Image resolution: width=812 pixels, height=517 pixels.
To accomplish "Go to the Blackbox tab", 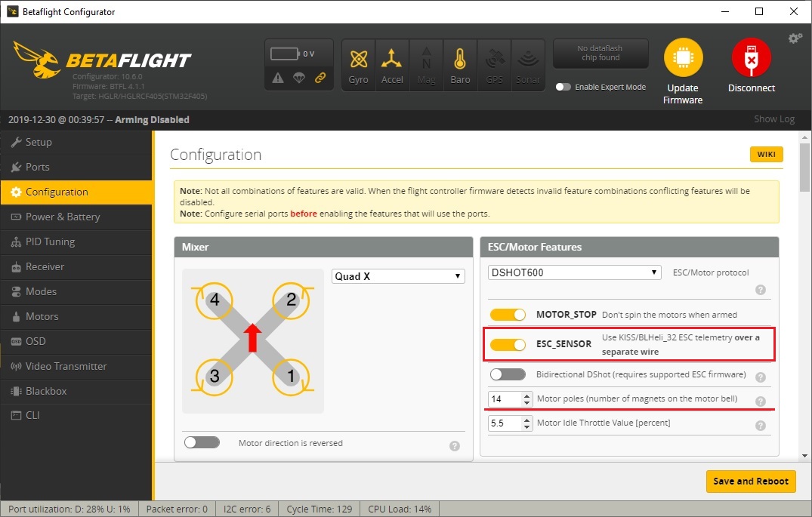I will (76, 391).
